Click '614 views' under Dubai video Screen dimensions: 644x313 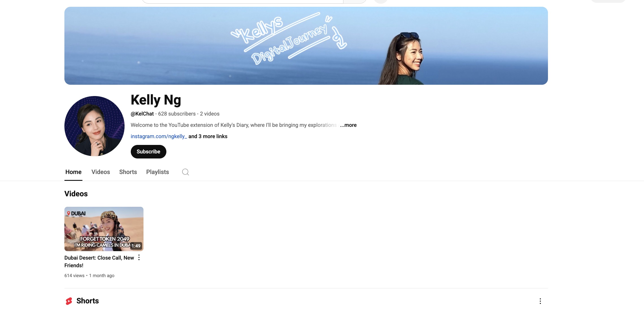74,276
